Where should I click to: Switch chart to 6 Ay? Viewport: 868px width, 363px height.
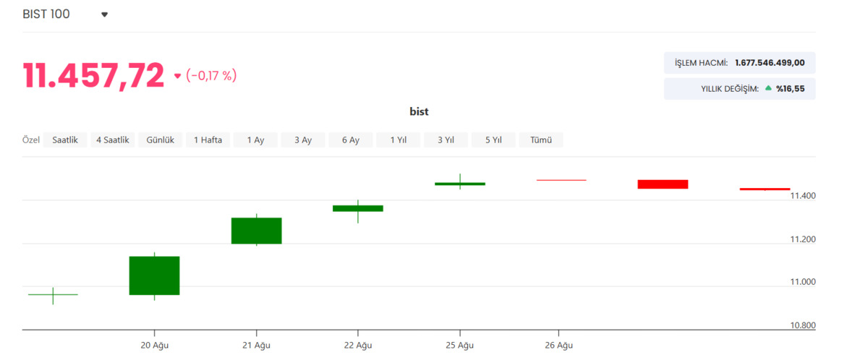351,140
